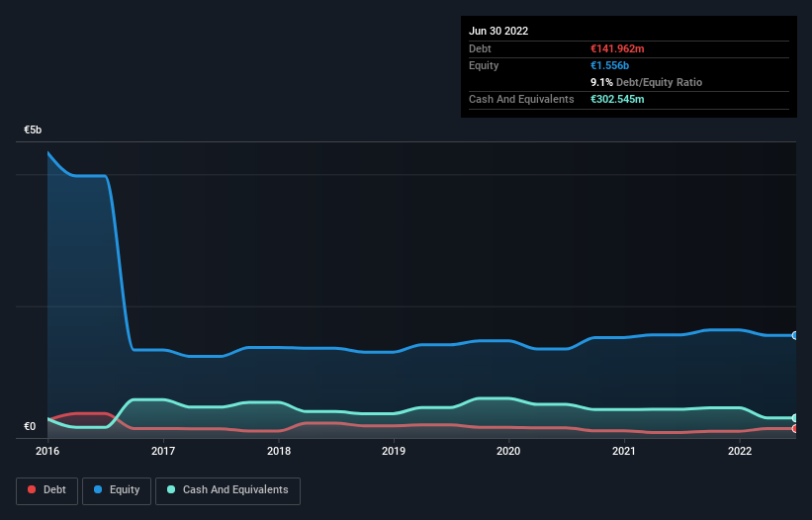Click the €0 y-axis label
The image size is (812, 520).
[x=30, y=426]
